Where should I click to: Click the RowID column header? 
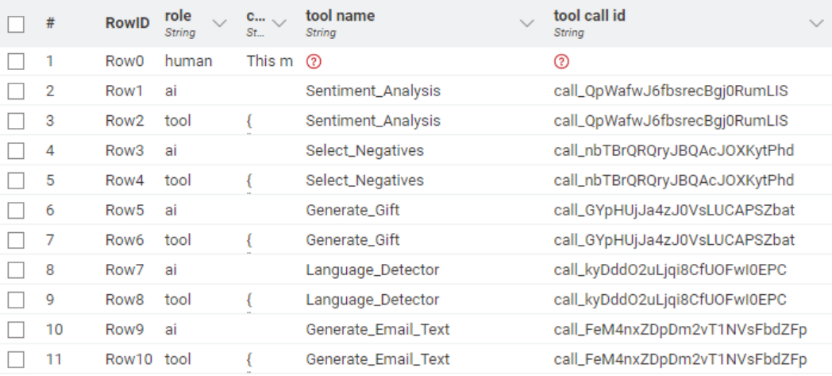[127, 23]
